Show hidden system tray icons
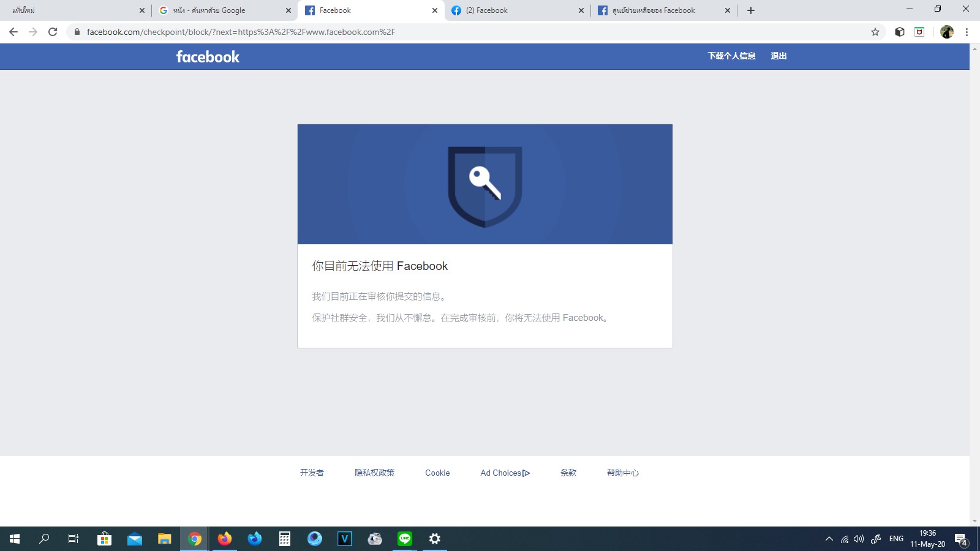This screenshot has width=980, height=551. coord(829,539)
